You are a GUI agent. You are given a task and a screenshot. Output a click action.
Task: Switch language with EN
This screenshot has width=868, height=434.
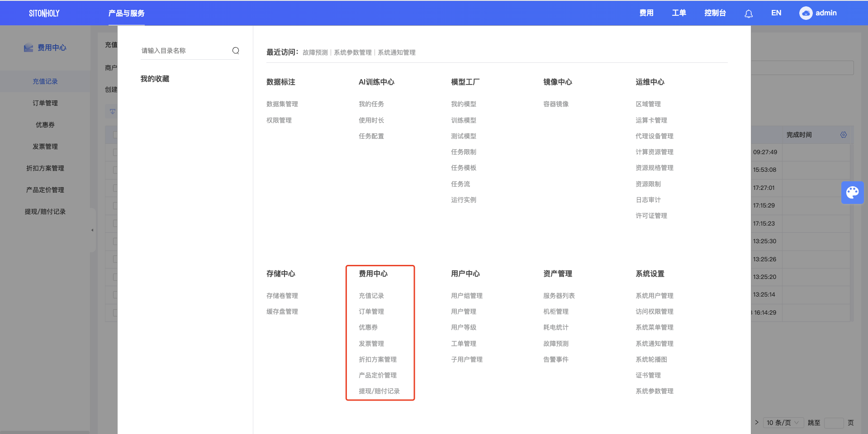coord(776,13)
